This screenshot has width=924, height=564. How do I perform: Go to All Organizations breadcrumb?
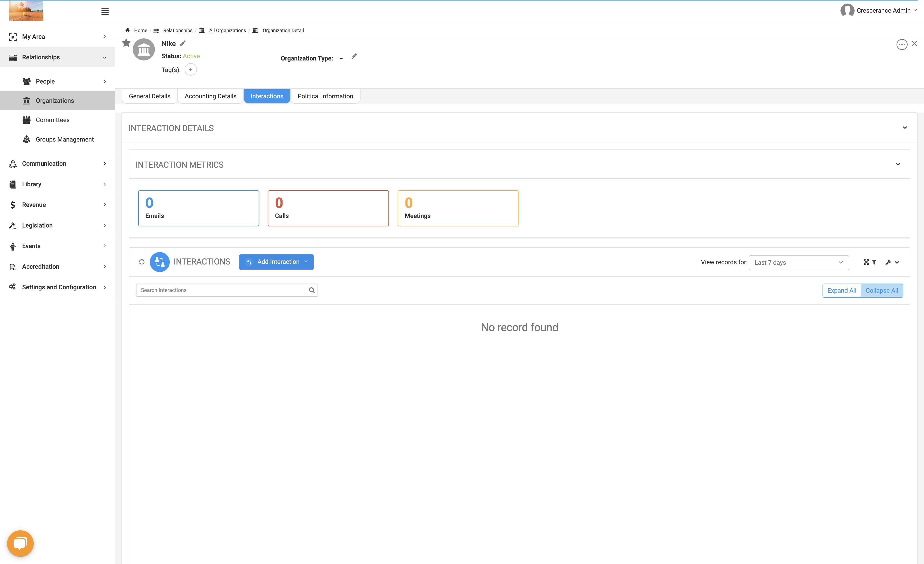pos(227,30)
